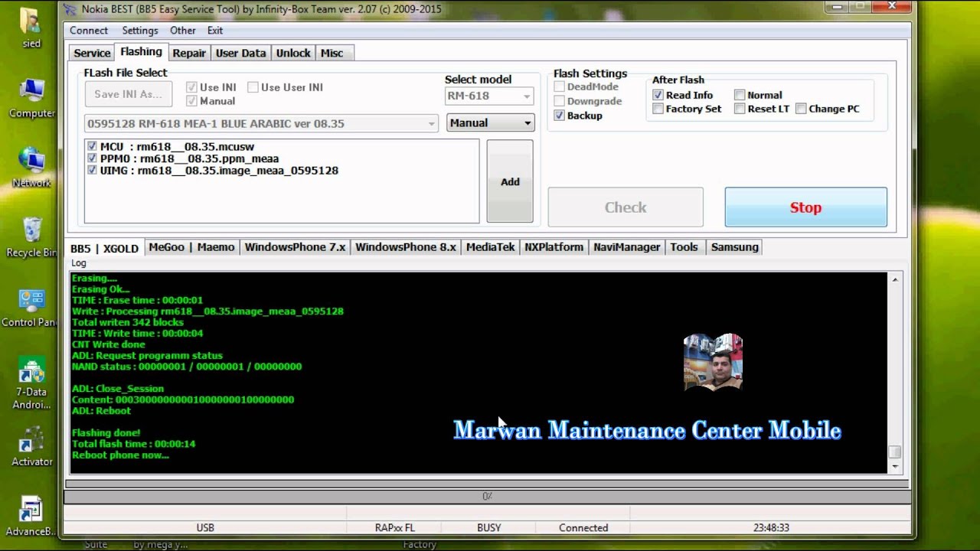This screenshot has height=551, width=980.
Task: Select the MediaTek platform tab
Action: coord(490,247)
